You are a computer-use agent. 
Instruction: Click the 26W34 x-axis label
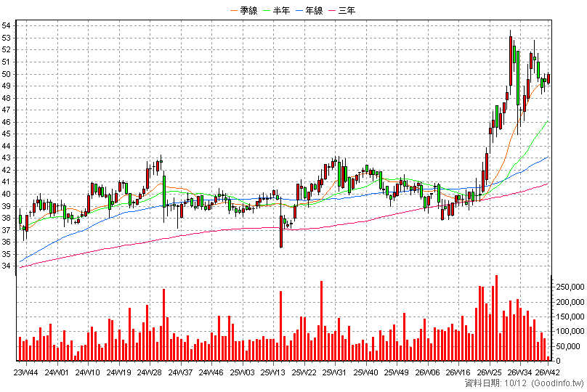coord(520,372)
